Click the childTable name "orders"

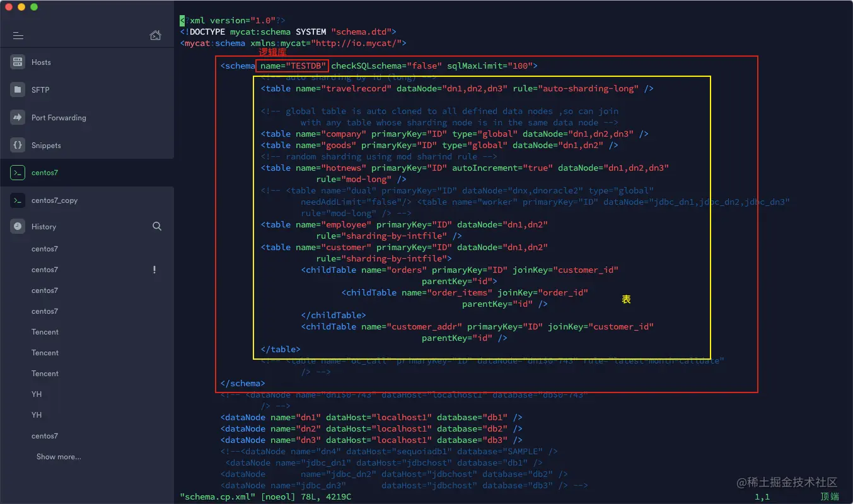[x=407, y=270]
